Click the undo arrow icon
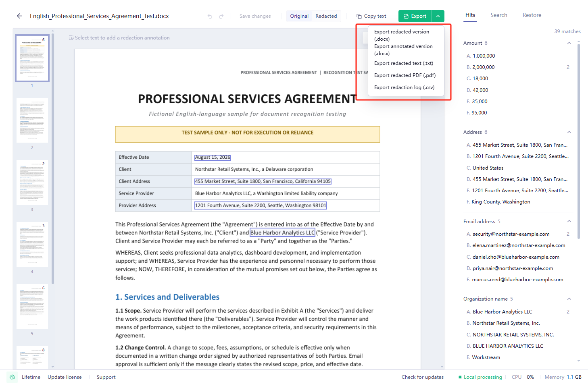 point(210,16)
